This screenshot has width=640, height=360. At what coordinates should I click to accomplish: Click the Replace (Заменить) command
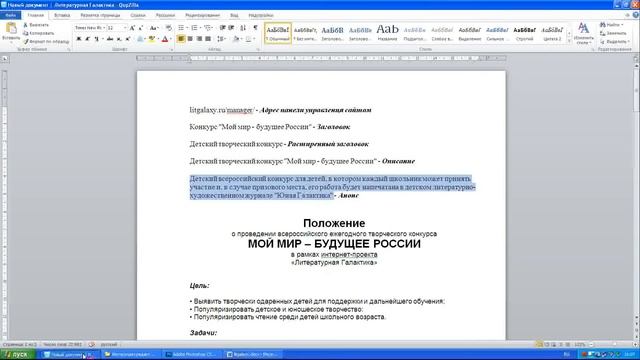[x=613, y=33]
